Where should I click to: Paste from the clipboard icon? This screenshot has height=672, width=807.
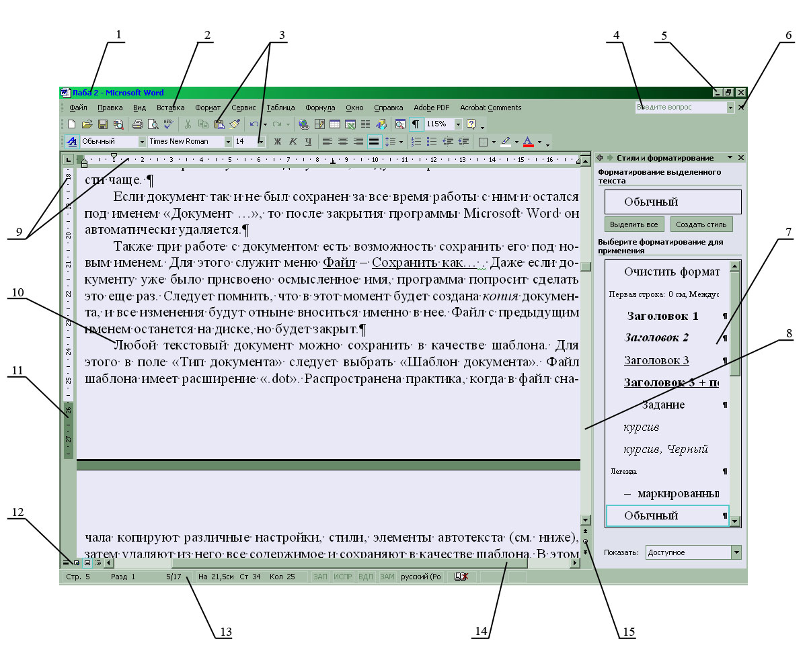[x=219, y=124]
